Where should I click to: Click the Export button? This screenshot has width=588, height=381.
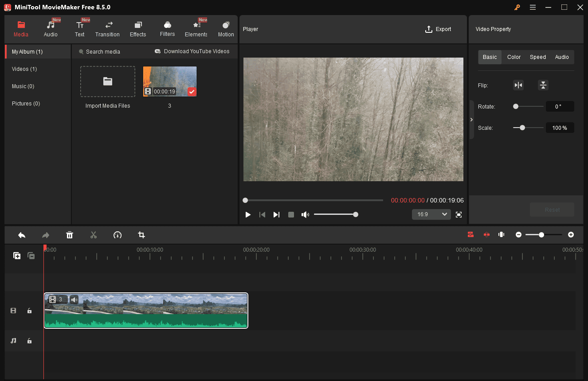point(438,29)
